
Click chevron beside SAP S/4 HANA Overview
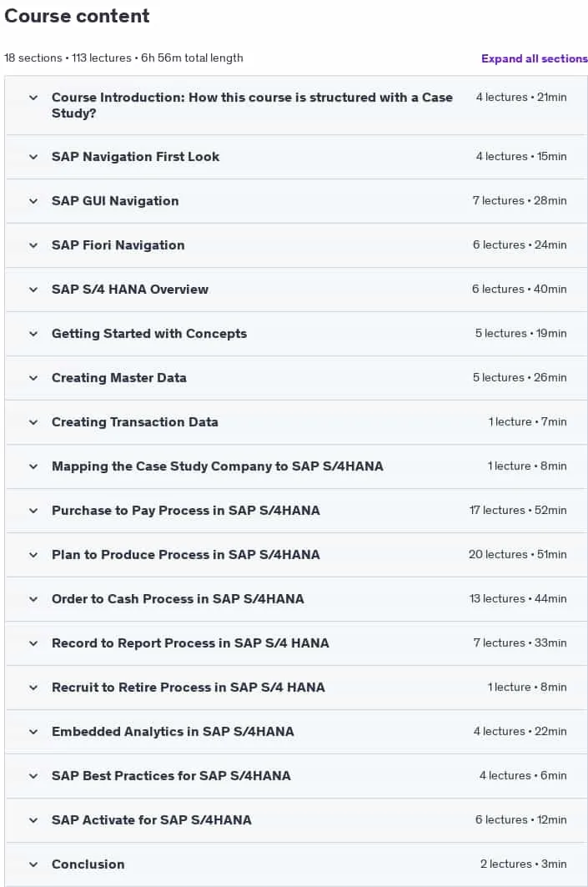pos(33,289)
